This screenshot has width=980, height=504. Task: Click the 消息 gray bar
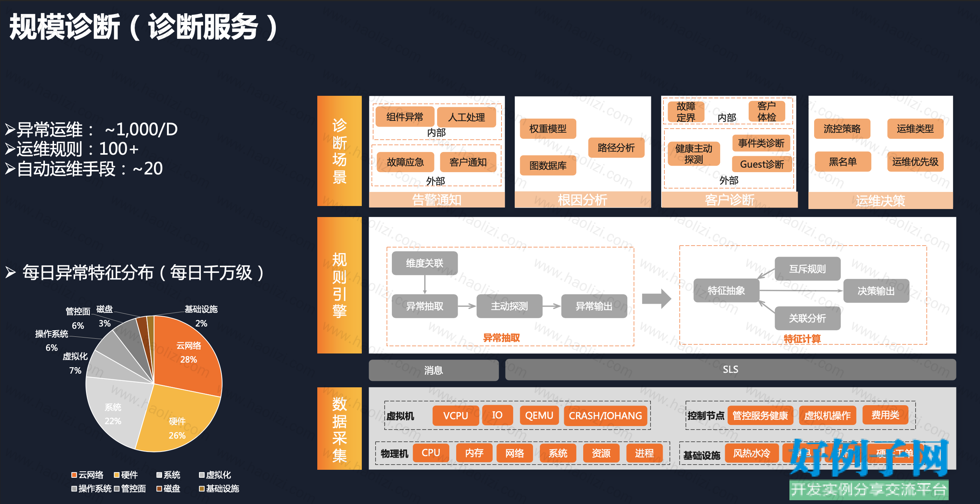(434, 370)
